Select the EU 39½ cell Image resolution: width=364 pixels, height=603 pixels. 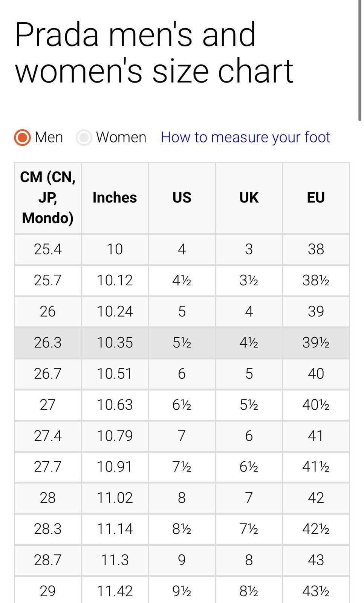[316, 343]
